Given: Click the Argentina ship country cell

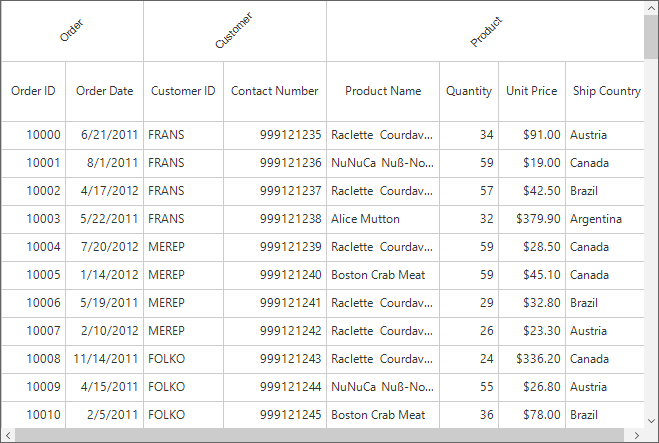Looking at the screenshot, I should 605,219.
